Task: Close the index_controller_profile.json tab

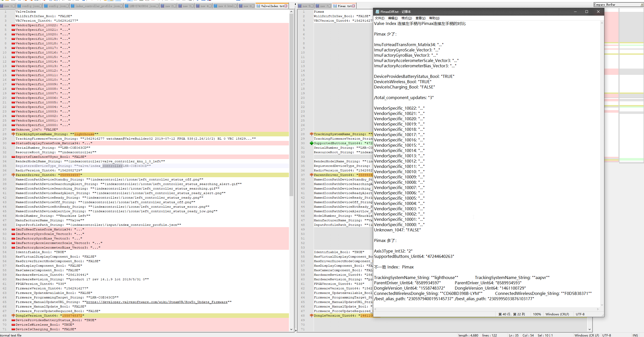Action: (x=121, y=6)
